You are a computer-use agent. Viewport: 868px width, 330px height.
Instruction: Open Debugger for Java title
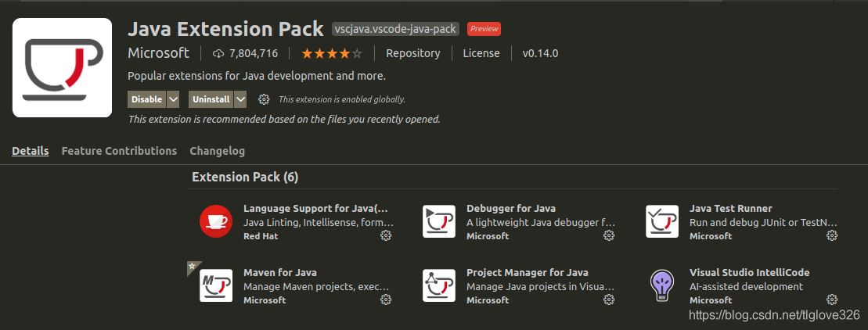tap(511, 208)
